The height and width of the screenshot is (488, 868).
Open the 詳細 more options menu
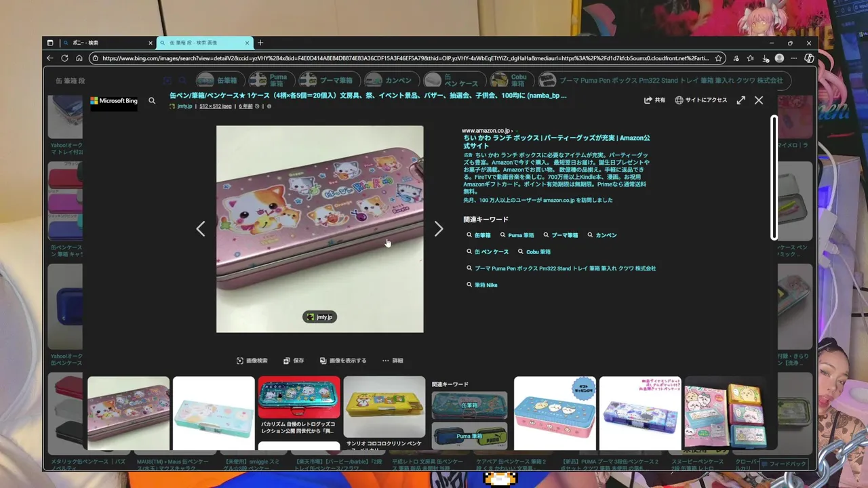pyautogui.click(x=393, y=361)
